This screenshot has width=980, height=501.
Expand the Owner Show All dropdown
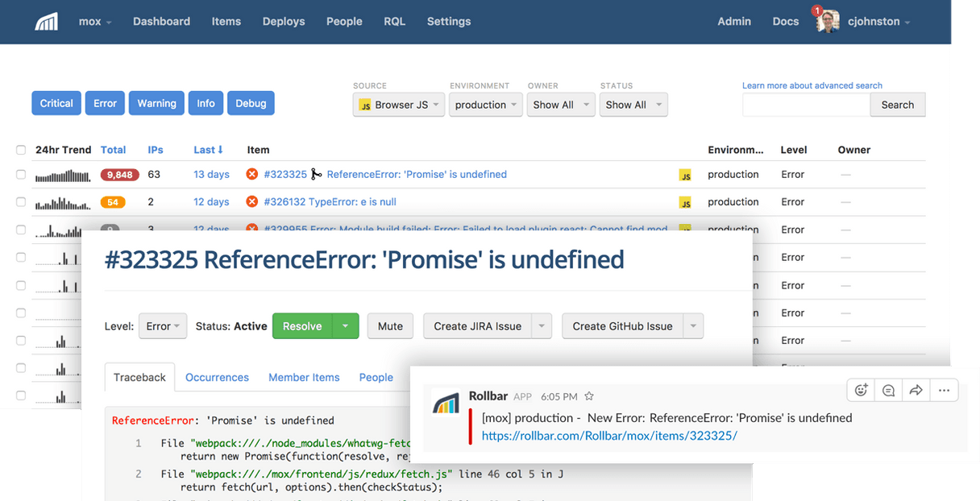(560, 104)
